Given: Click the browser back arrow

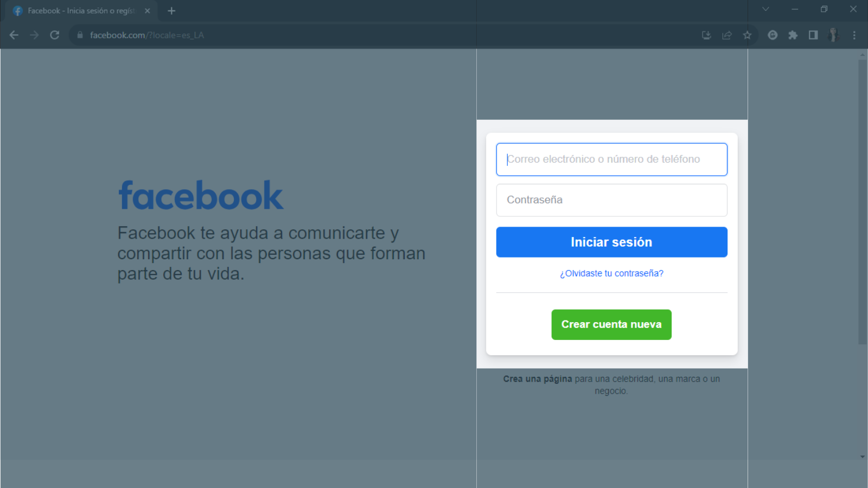Looking at the screenshot, I should pos(14,35).
